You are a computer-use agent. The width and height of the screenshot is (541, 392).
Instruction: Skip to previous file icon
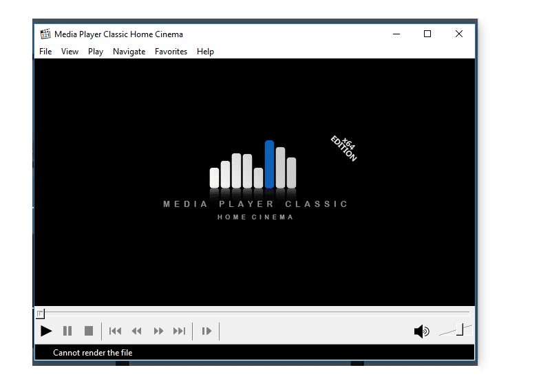[115, 331]
